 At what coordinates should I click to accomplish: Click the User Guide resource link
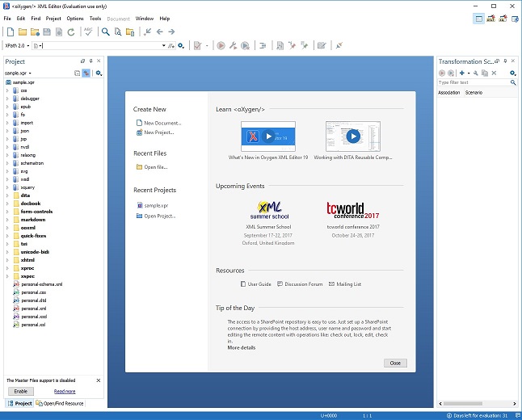pyautogui.click(x=255, y=284)
